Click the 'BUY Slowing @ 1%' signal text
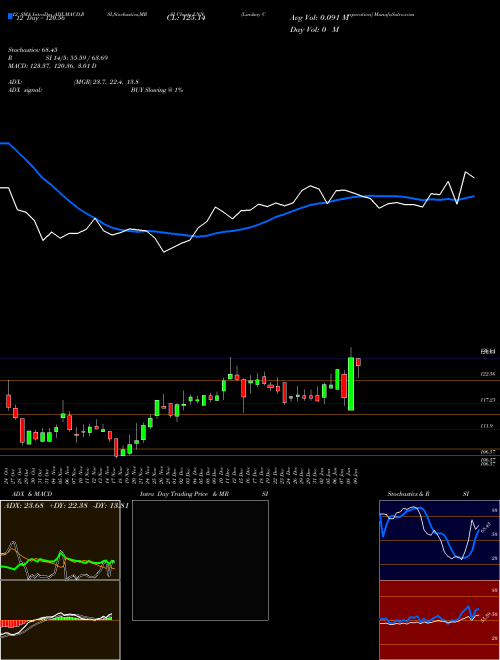Viewport: 500px width, 660px height. click(157, 90)
